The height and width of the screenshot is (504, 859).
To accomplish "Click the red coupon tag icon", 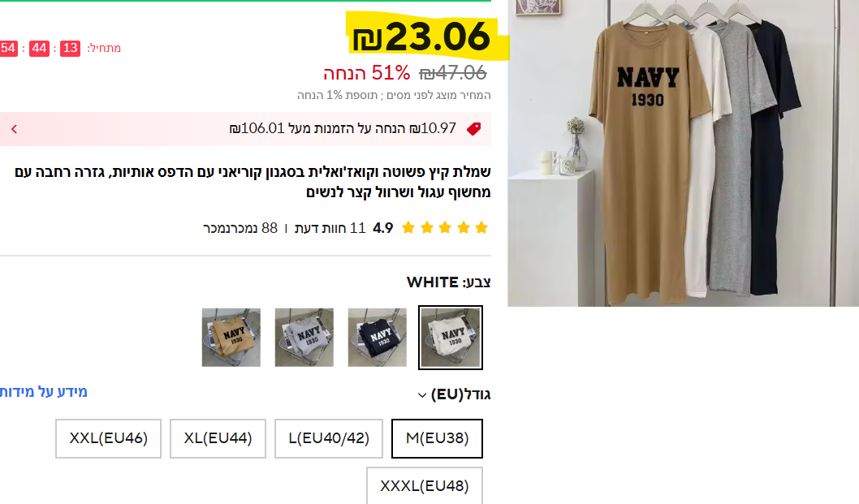I will tap(474, 129).
